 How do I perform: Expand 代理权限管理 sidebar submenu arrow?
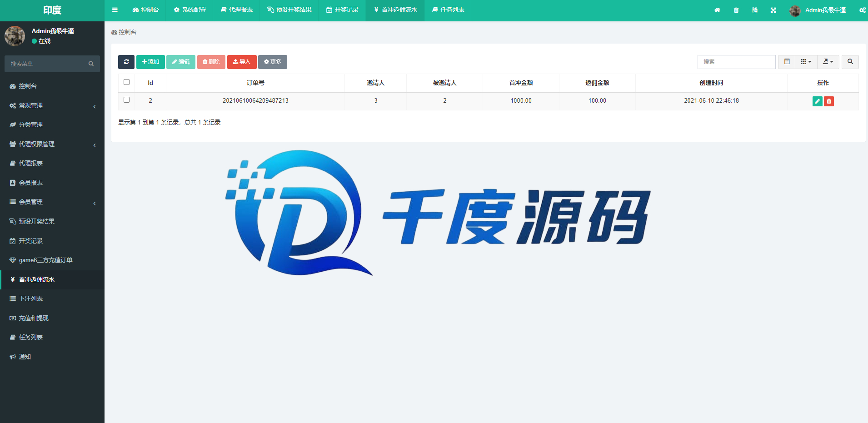click(95, 145)
